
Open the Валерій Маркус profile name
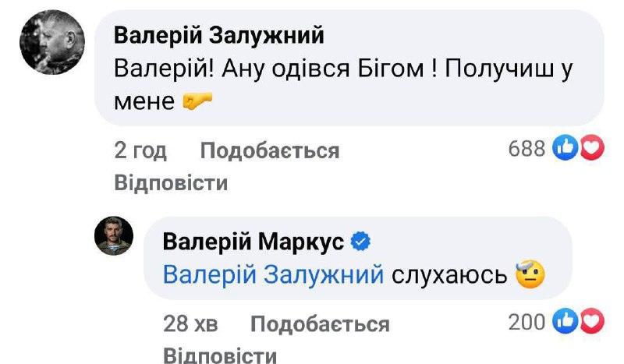pyautogui.click(x=253, y=242)
